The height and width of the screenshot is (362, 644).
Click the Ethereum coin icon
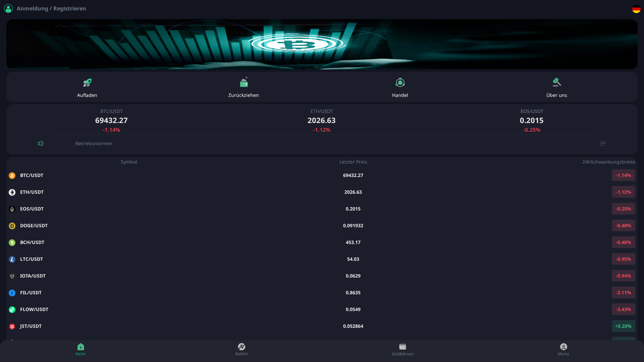[x=12, y=192]
